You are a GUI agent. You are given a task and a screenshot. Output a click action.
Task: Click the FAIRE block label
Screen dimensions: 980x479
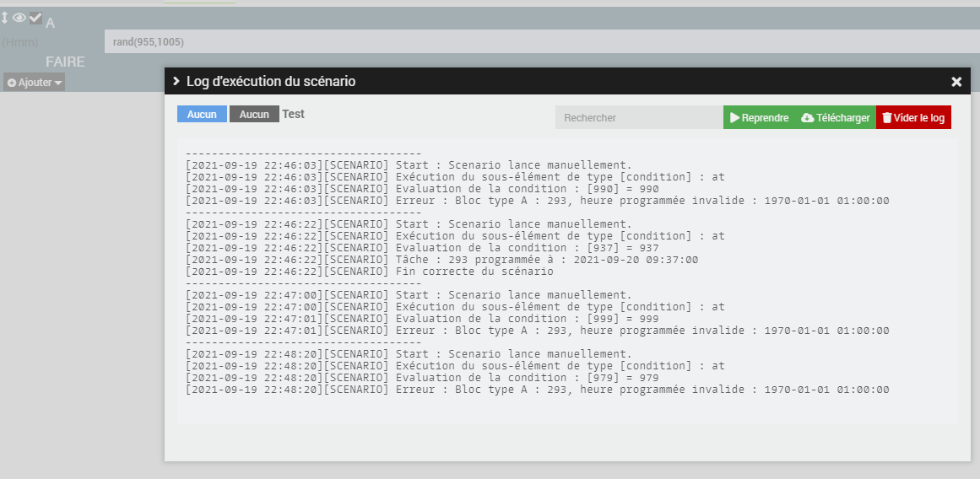point(65,62)
